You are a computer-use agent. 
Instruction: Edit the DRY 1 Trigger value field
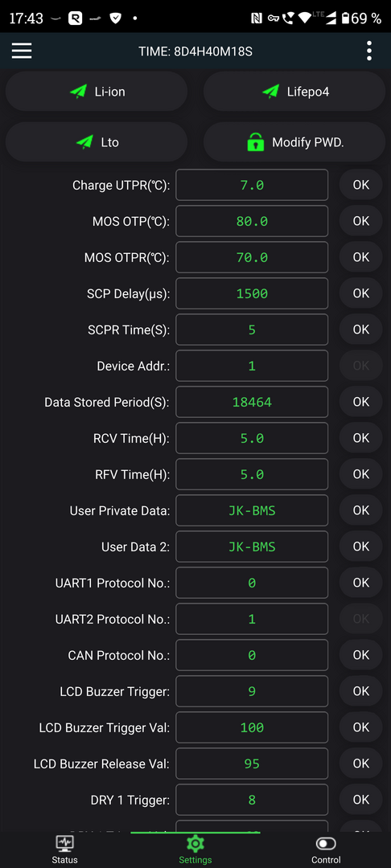pos(252,800)
